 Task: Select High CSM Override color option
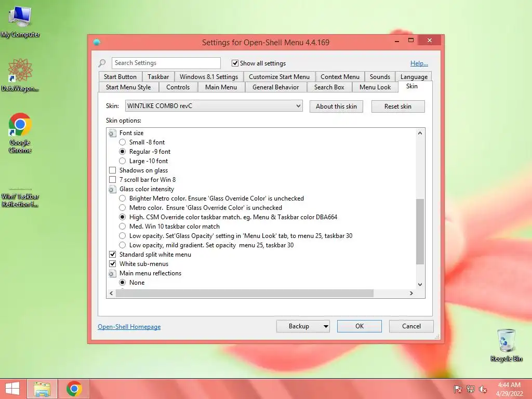click(123, 217)
